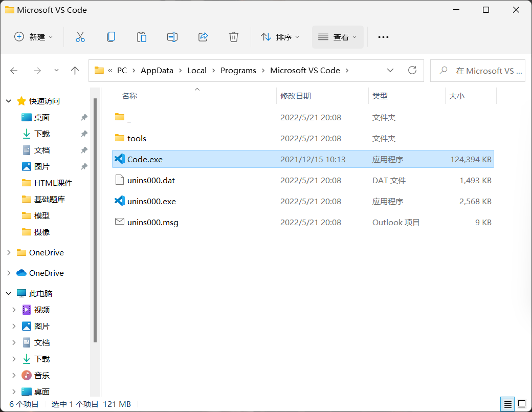Go up to the Programs folder
The width and height of the screenshot is (532, 412).
click(x=75, y=70)
